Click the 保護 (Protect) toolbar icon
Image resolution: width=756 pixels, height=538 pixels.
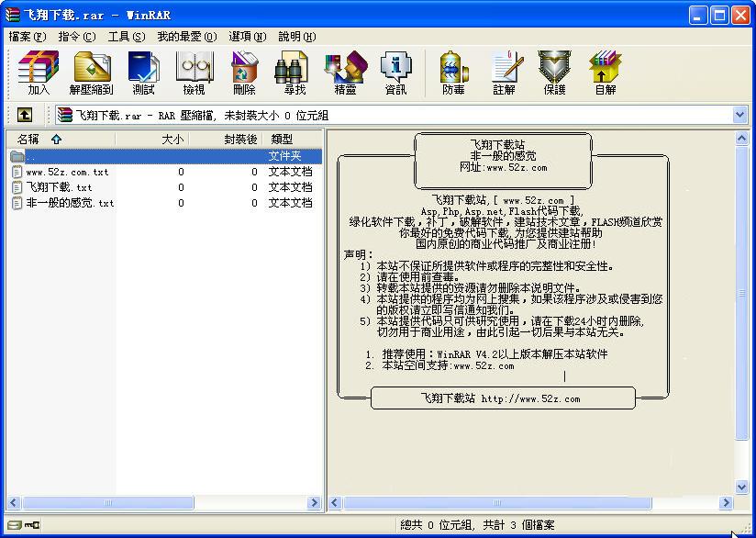point(554,73)
